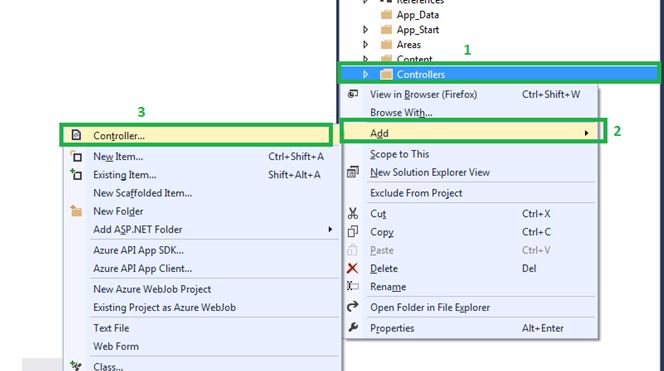664x371 pixels.
Task: Click the New Item icon
Action: (x=76, y=157)
